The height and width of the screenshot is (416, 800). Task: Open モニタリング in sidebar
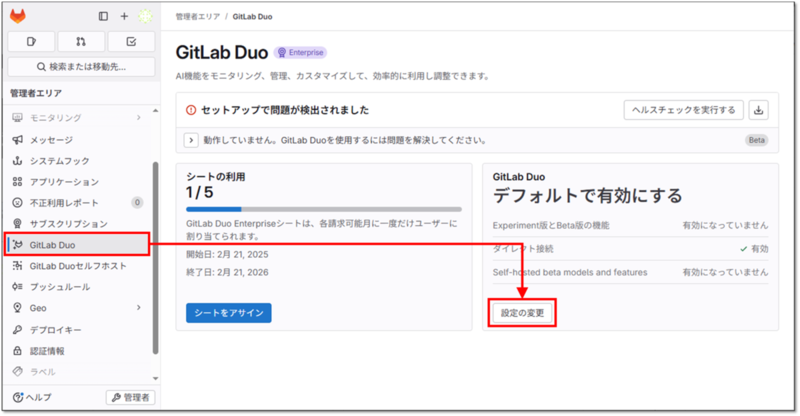click(x=77, y=118)
